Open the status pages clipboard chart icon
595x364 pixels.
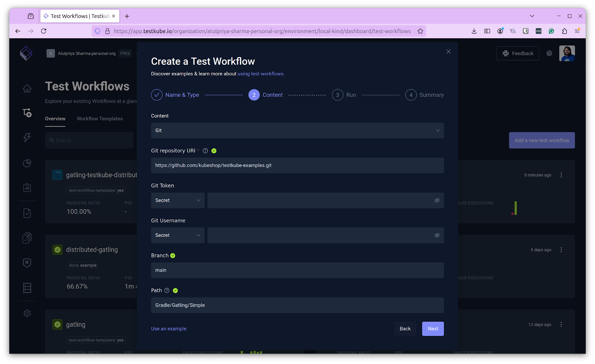(27, 188)
